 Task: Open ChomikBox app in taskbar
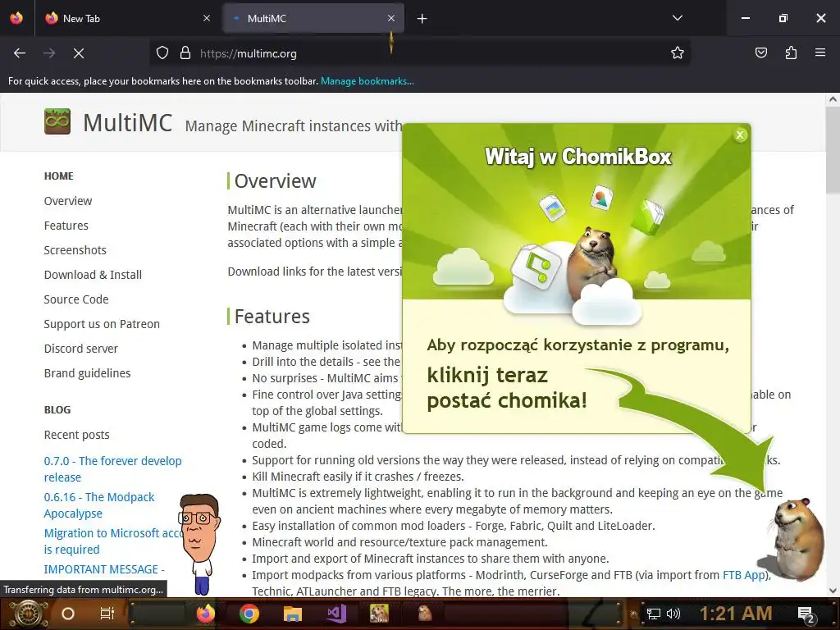click(x=379, y=614)
